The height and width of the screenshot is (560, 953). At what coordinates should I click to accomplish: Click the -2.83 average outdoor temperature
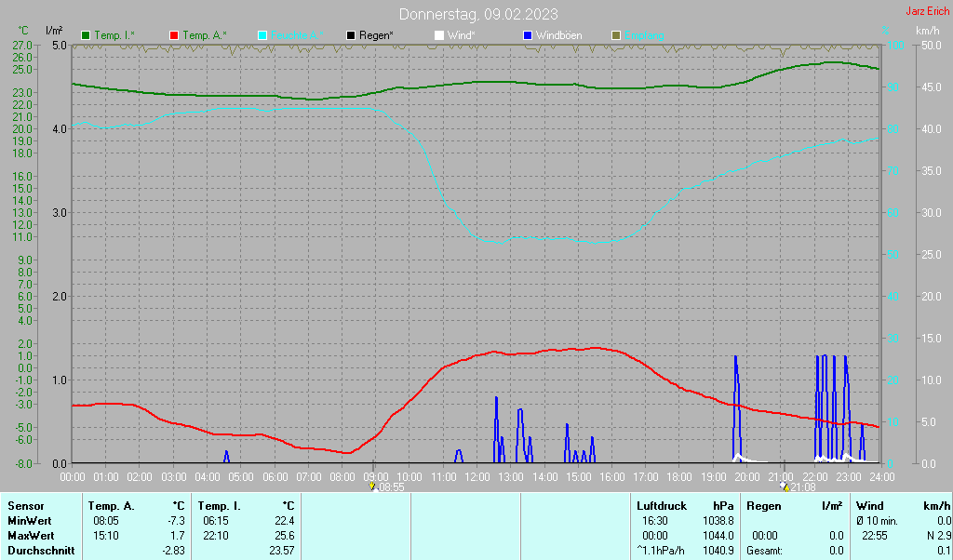click(x=172, y=551)
